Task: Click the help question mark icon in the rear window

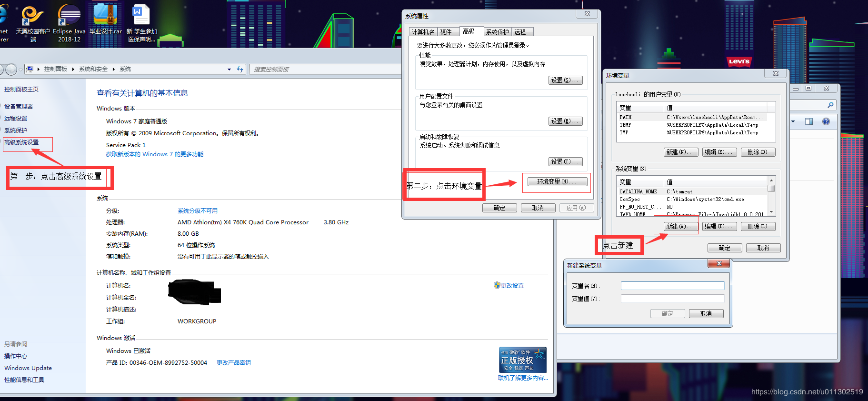Action: tap(826, 121)
